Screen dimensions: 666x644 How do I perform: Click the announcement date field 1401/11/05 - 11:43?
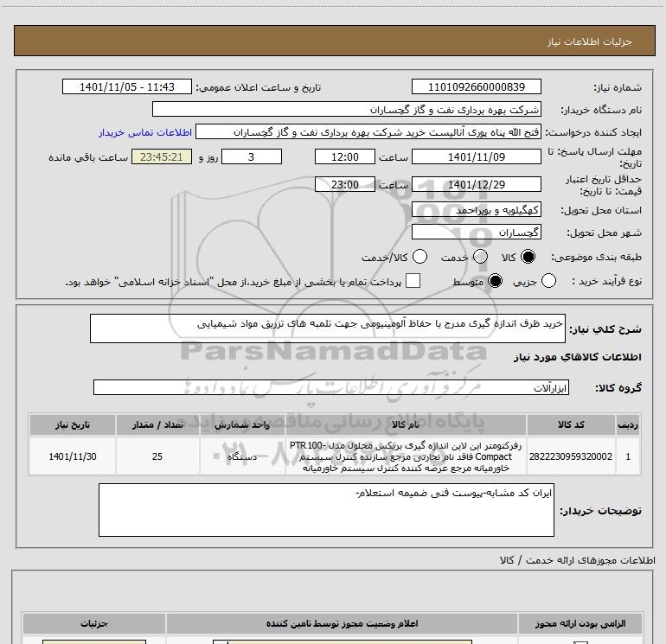[x=127, y=87]
